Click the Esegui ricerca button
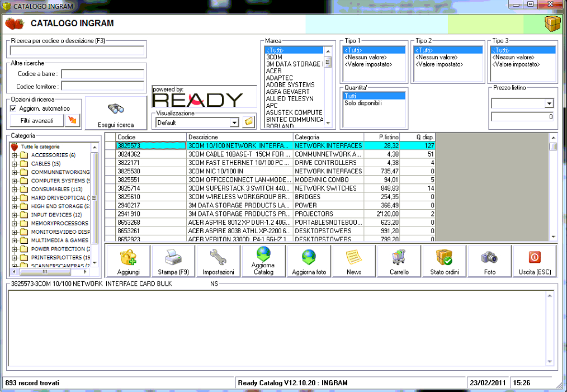The image size is (567, 392). pyautogui.click(x=116, y=114)
